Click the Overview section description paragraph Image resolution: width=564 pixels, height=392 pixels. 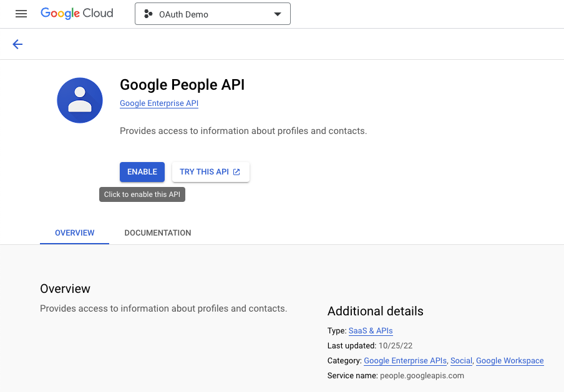click(163, 308)
